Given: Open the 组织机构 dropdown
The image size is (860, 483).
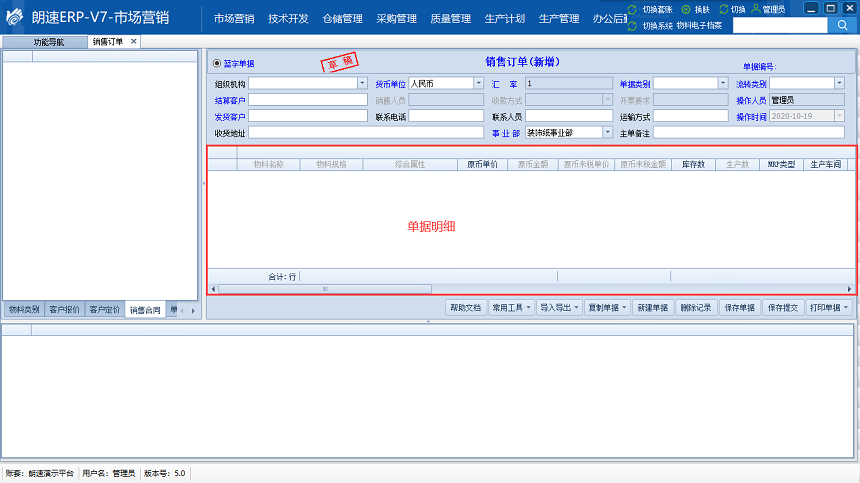Looking at the screenshot, I should click(362, 83).
